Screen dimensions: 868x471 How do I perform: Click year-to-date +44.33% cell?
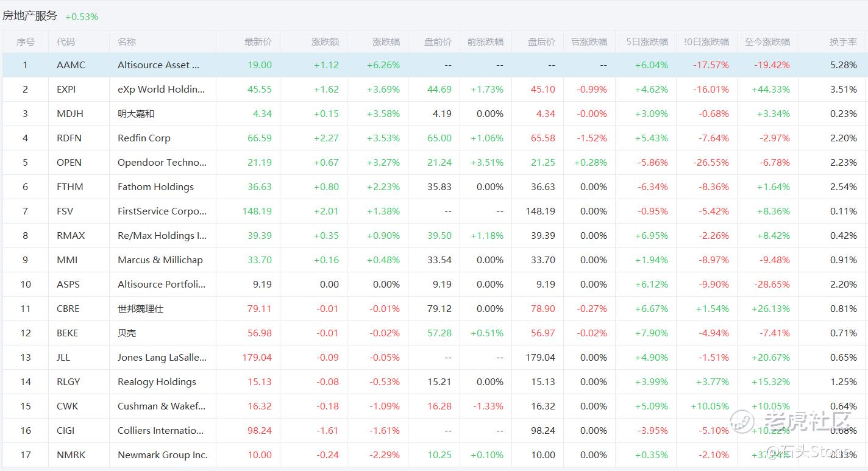[770, 90]
